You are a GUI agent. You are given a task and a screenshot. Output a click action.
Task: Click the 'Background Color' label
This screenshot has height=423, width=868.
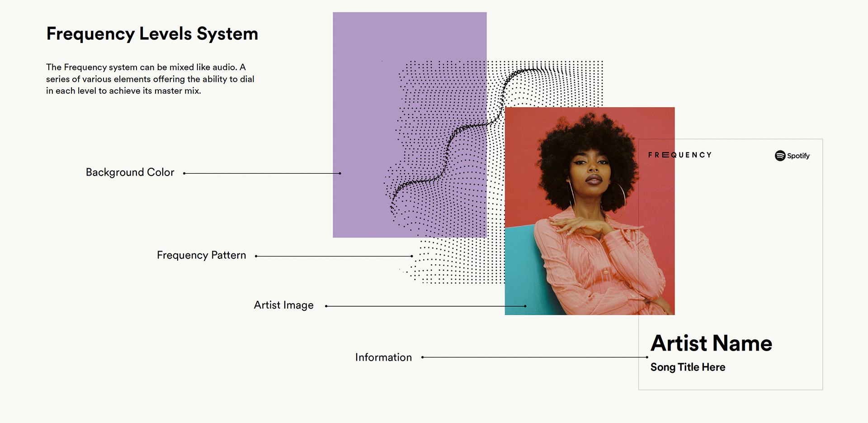(x=130, y=172)
